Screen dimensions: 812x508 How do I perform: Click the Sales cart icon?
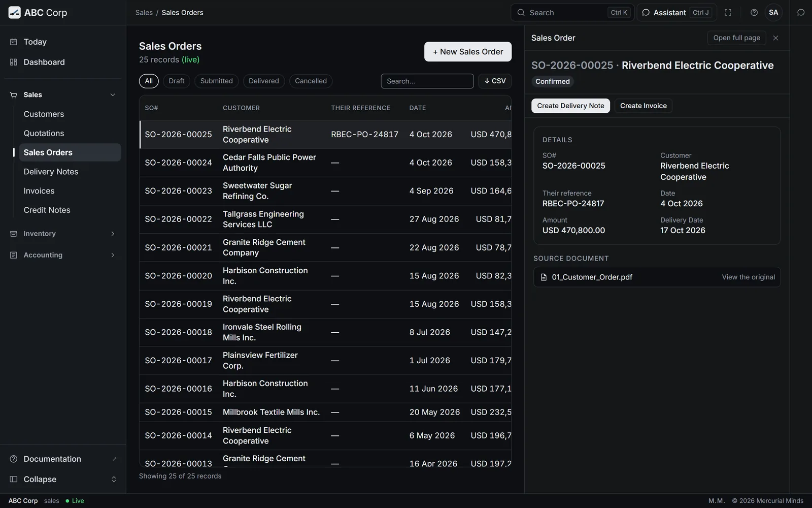14,95
